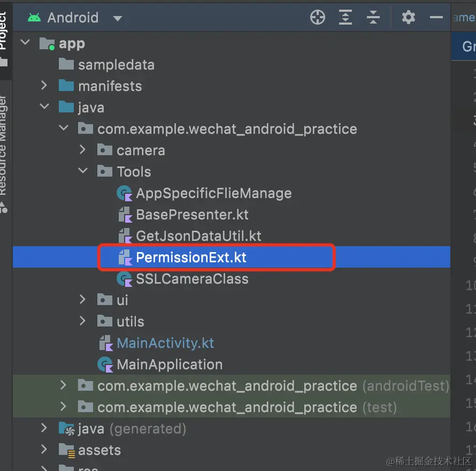Select the camera package label

[141, 150]
